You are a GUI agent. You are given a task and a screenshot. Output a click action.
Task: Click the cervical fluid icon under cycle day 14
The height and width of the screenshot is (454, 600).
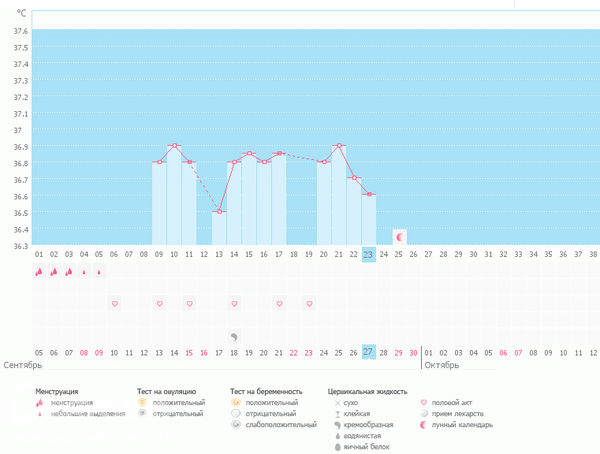coord(234,337)
